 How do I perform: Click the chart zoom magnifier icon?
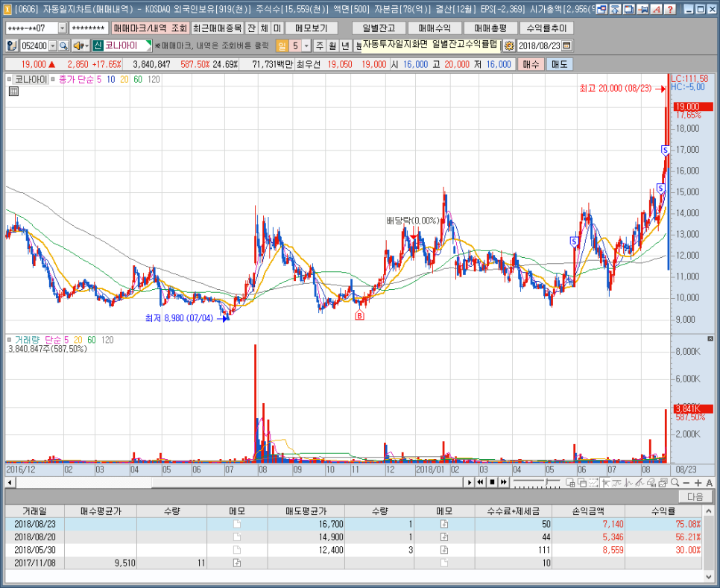coord(675,482)
